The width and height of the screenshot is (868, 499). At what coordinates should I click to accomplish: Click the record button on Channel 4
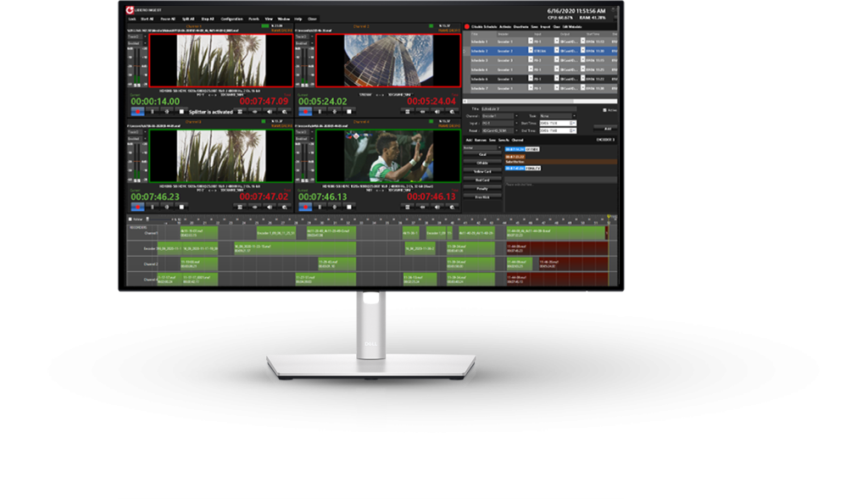[x=306, y=206]
